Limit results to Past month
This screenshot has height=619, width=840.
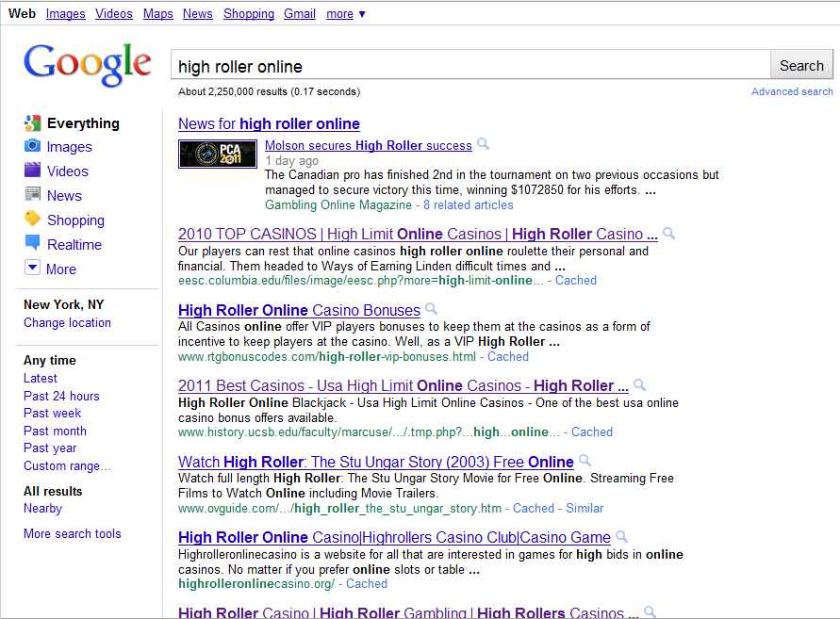(x=55, y=432)
